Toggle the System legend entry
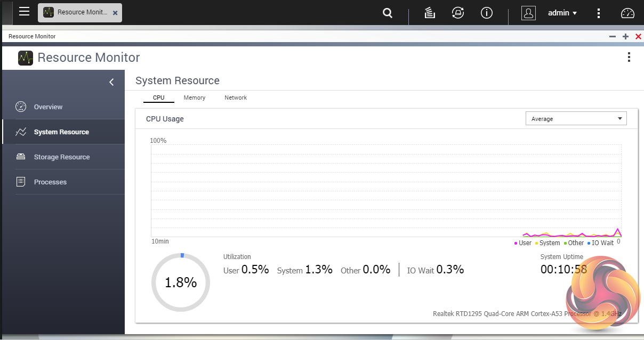Screen dimensions: 644x340 click(x=548, y=242)
